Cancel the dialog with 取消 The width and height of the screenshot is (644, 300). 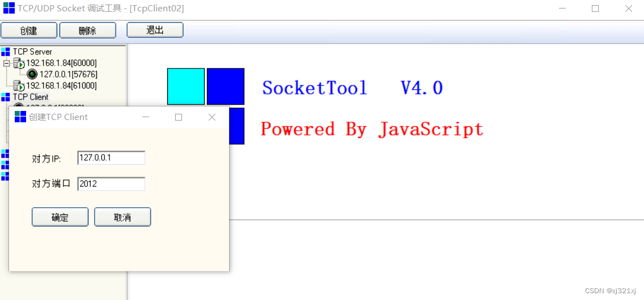(x=122, y=217)
